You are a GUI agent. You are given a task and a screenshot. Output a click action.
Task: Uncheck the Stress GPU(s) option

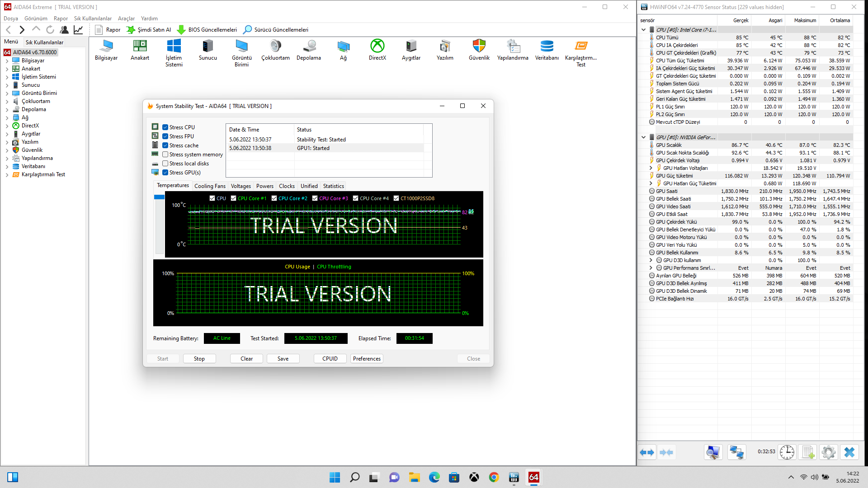pos(165,173)
